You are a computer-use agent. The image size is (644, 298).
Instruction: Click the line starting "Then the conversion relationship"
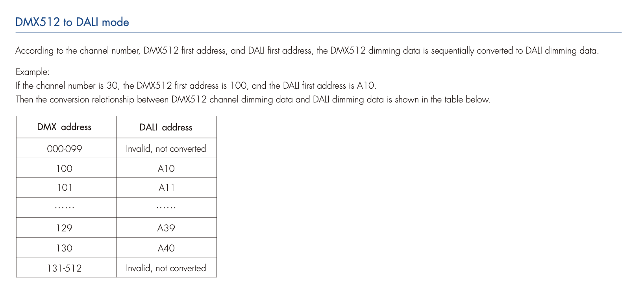(253, 100)
